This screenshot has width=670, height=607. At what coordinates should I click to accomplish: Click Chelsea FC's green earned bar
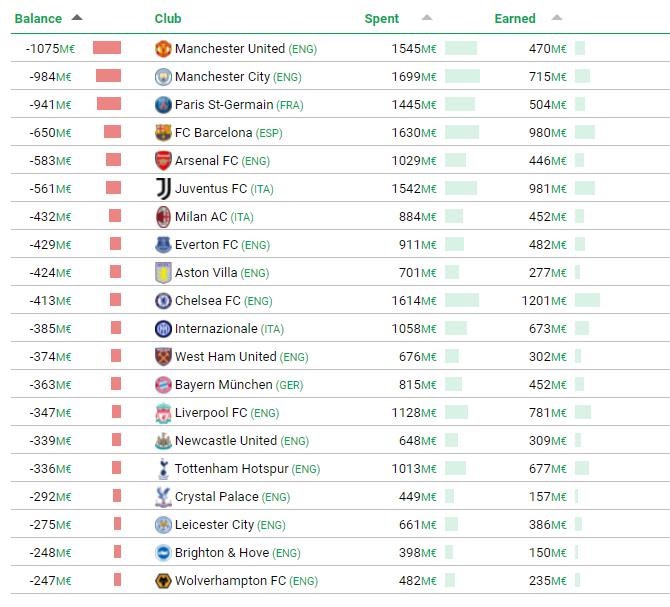point(587,300)
